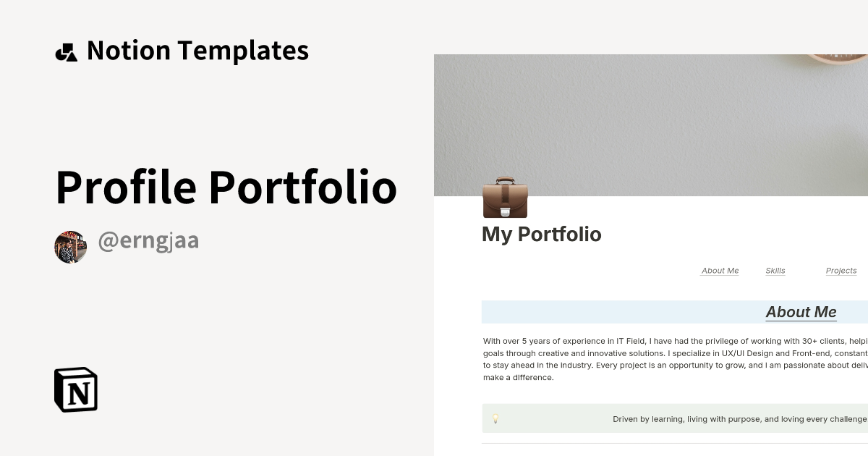The image size is (868, 456).
Task: Click the underlined About Me section heading
Action: click(801, 312)
